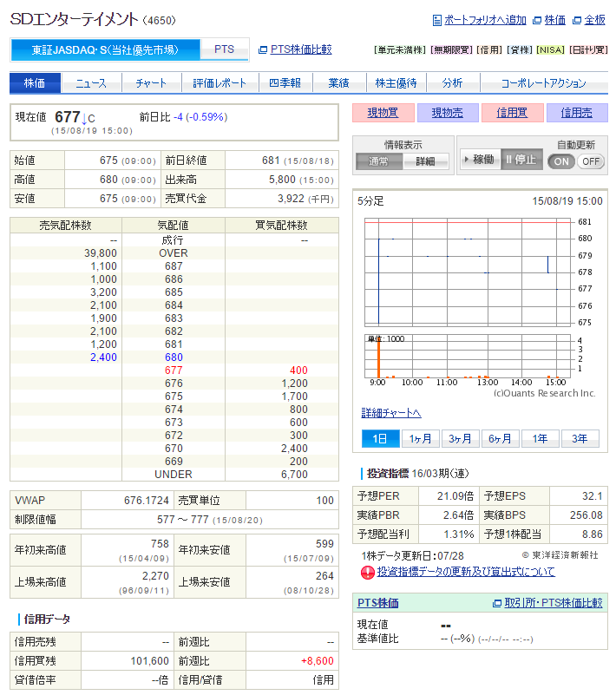
Task: Click the NISA tag label
Action: tap(551, 49)
